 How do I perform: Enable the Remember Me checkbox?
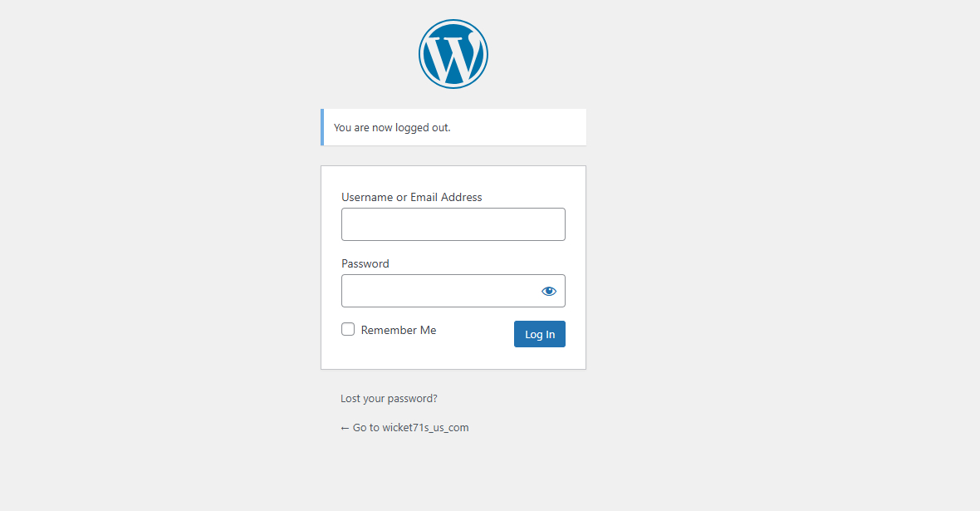point(348,329)
